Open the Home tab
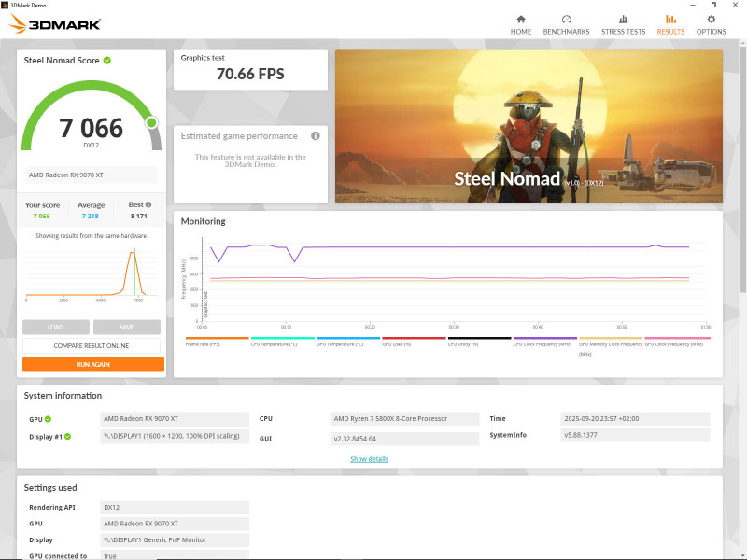 pyautogui.click(x=521, y=25)
